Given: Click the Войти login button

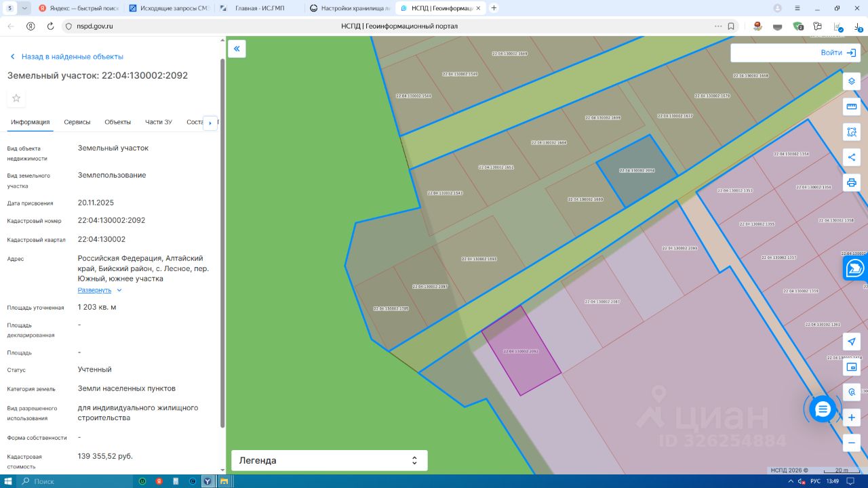Looking at the screenshot, I should (838, 53).
